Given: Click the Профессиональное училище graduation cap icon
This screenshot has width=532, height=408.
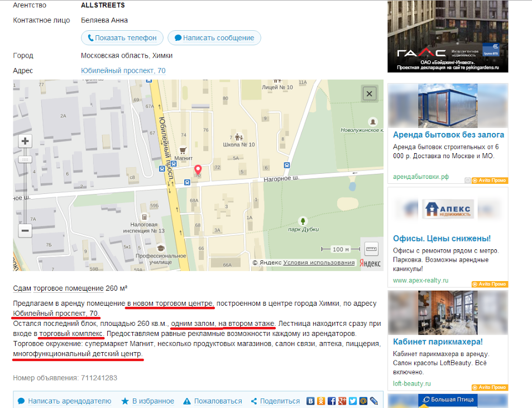Looking at the screenshot, I should click(161, 248).
